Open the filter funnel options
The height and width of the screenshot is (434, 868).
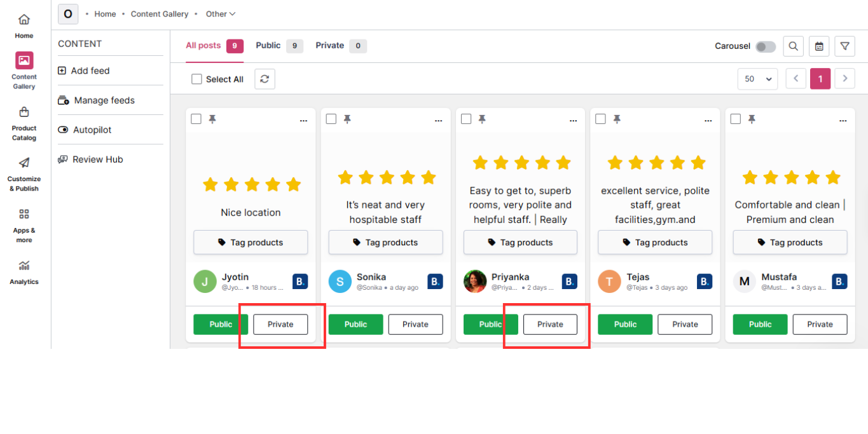tap(844, 46)
